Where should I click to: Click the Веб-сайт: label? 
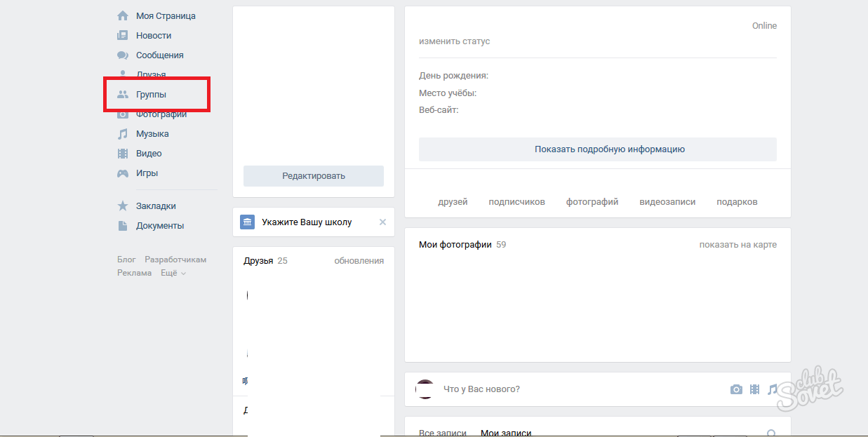click(439, 110)
